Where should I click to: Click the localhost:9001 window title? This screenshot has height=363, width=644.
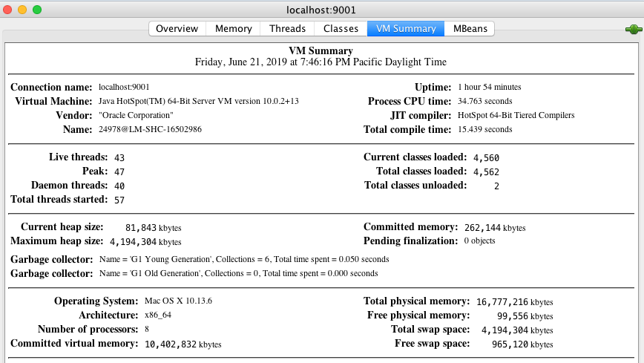click(321, 10)
